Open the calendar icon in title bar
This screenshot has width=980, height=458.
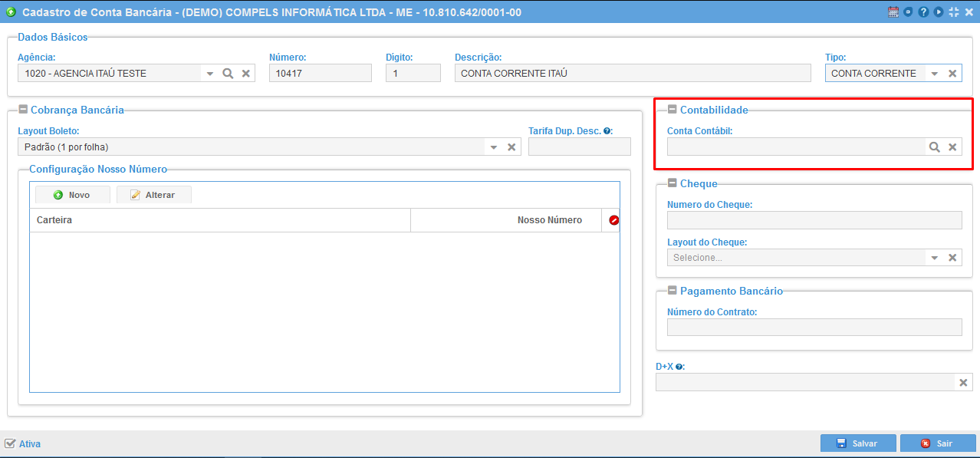pyautogui.click(x=893, y=12)
